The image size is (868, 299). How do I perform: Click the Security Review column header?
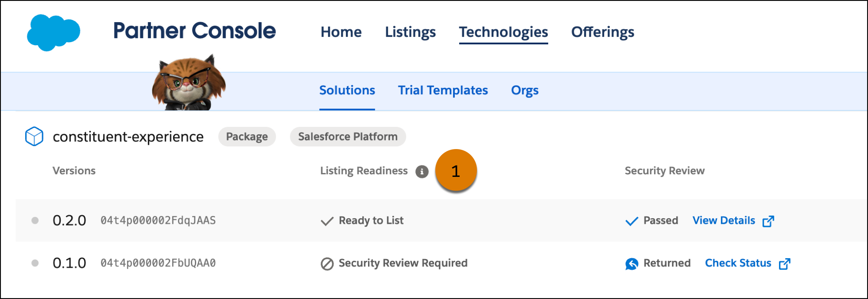pos(664,171)
